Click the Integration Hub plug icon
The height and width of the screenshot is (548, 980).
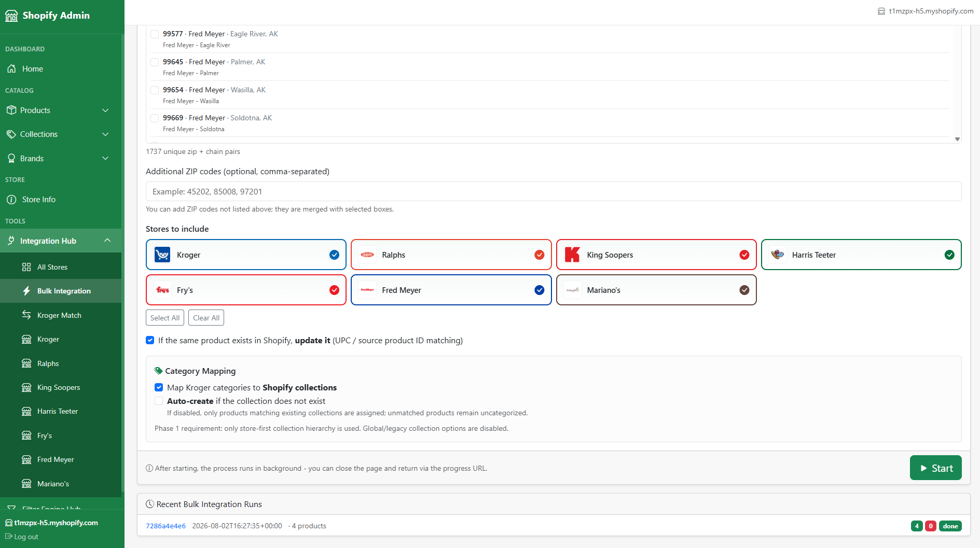point(11,241)
